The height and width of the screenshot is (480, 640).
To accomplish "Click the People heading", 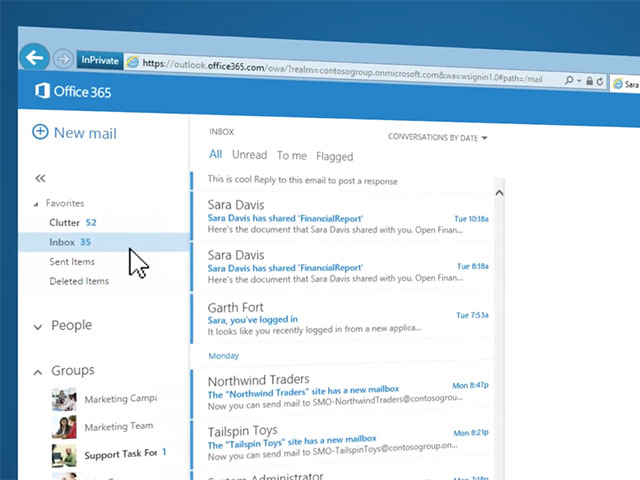I will (71, 325).
